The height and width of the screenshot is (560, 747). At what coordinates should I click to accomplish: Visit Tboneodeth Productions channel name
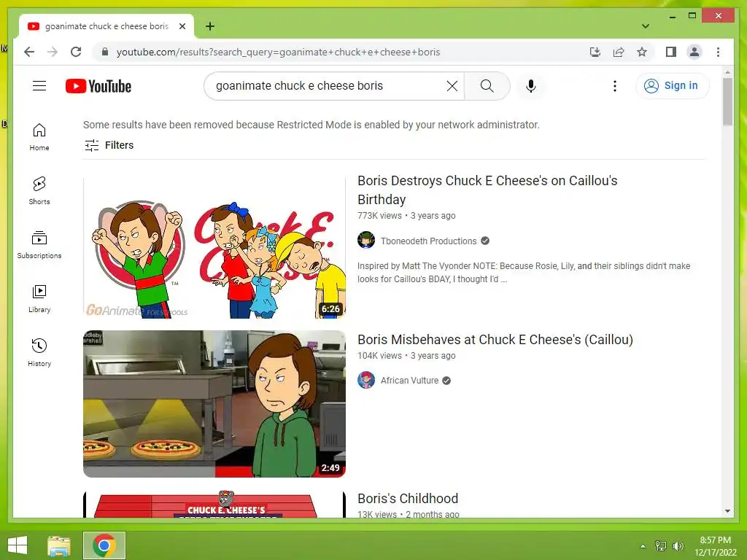[x=428, y=241]
